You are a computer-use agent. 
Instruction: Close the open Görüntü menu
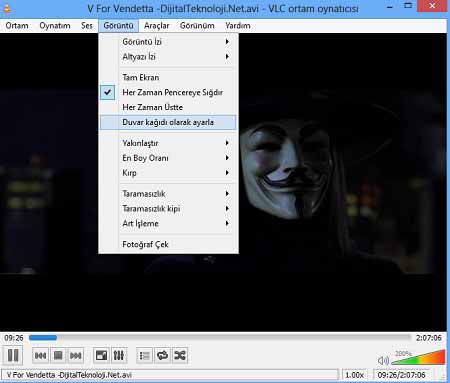[x=118, y=26]
